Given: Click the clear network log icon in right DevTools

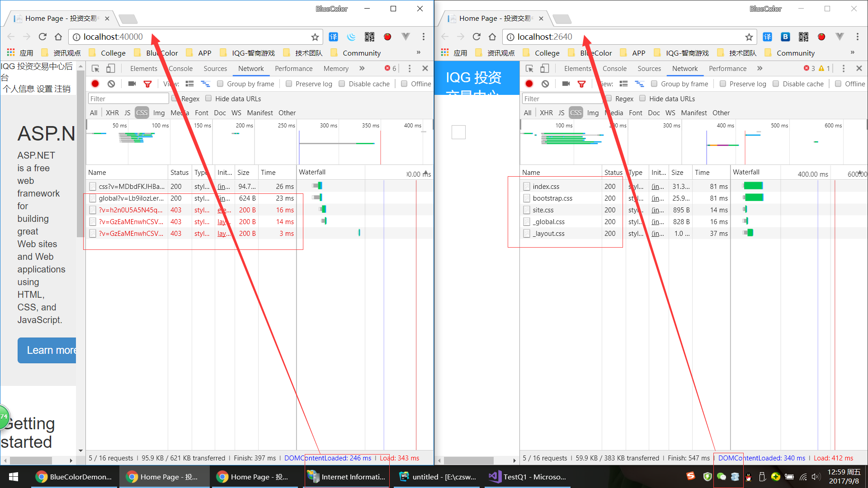Looking at the screenshot, I should click(545, 84).
